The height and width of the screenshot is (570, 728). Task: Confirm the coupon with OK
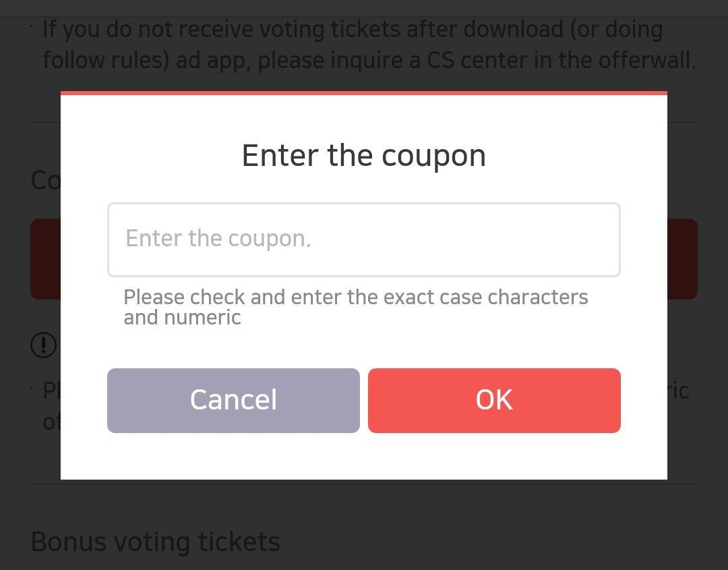pyautogui.click(x=494, y=400)
